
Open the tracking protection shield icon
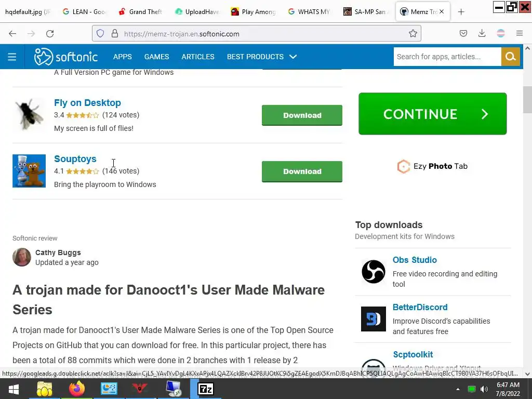tap(100, 33)
